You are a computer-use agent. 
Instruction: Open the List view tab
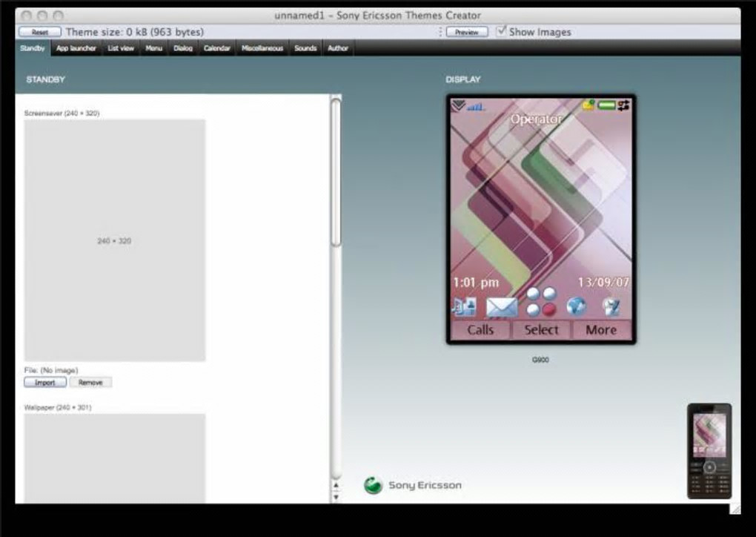(x=121, y=48)
